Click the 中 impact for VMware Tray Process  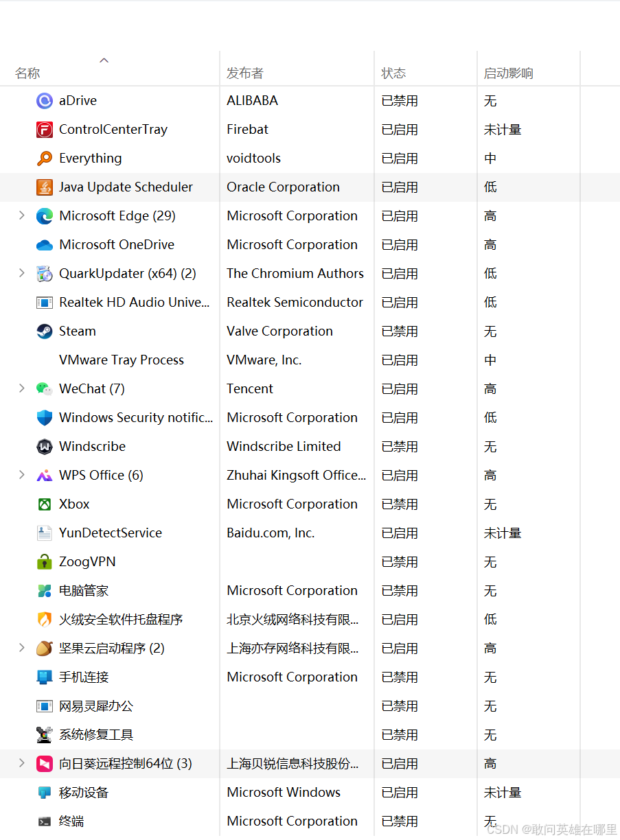490,360
